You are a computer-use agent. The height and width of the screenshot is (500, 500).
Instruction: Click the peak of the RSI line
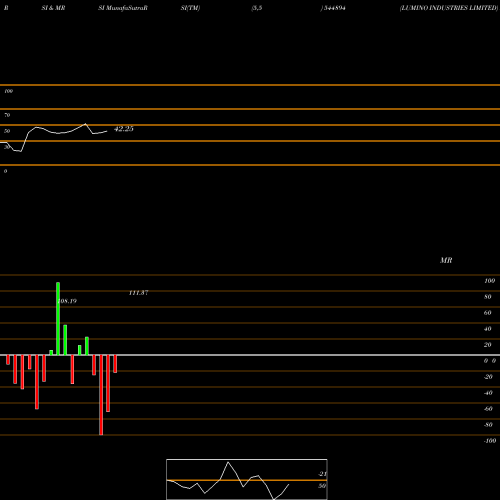click(x=85, y=124)
